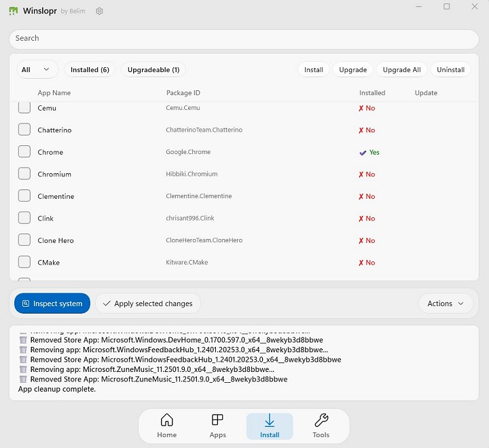
Task: Click the CloneHeroTeam.CloneHero package ID
Action: pyautogui.click(x=204, y=240)
